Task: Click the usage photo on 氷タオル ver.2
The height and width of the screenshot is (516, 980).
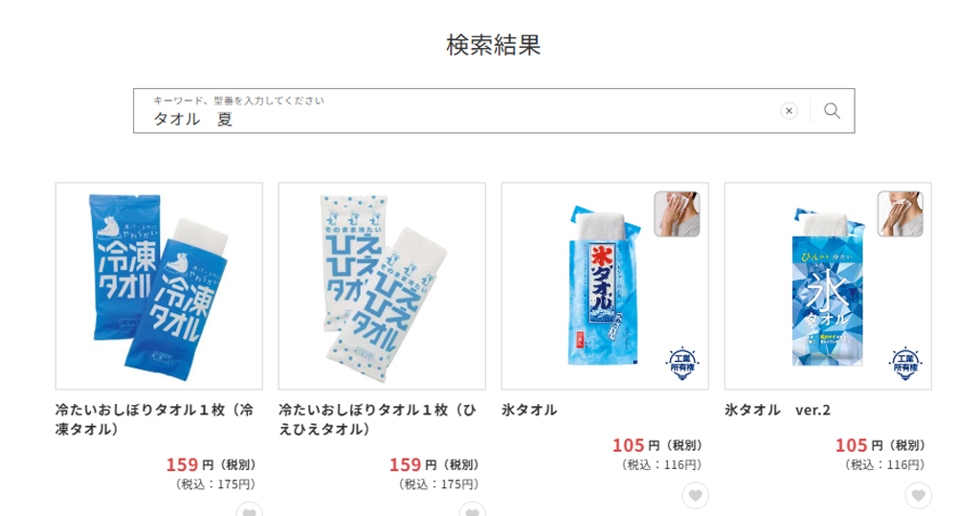Action: (900, 213)
